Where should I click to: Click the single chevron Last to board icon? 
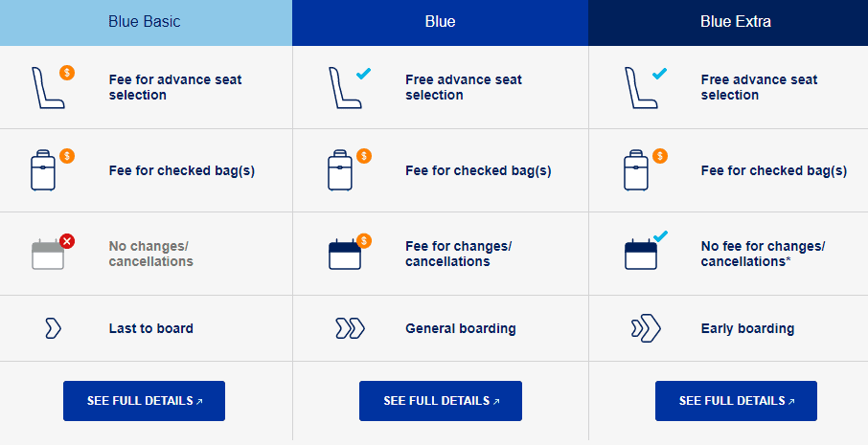click(53, 328)
